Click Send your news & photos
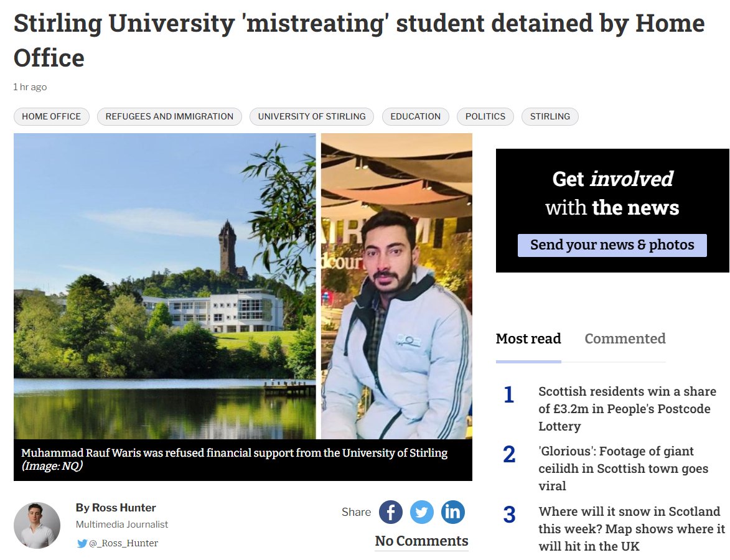Screen dimensions: 730x560 pyautogui.click(x=612, y=245)
